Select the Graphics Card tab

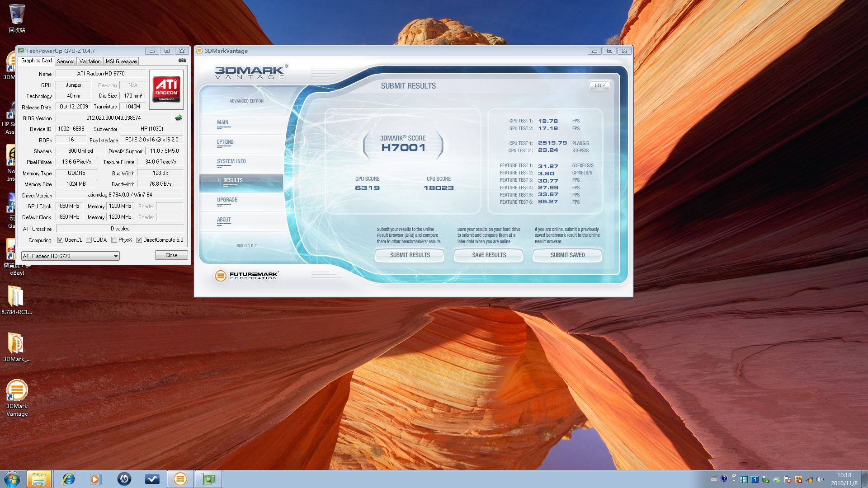coord(36,61)
